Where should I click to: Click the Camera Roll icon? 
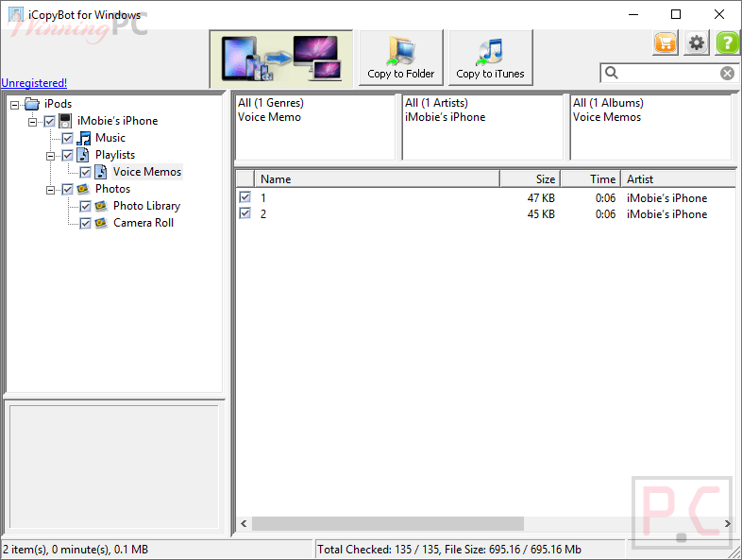[x=101, y=223]
